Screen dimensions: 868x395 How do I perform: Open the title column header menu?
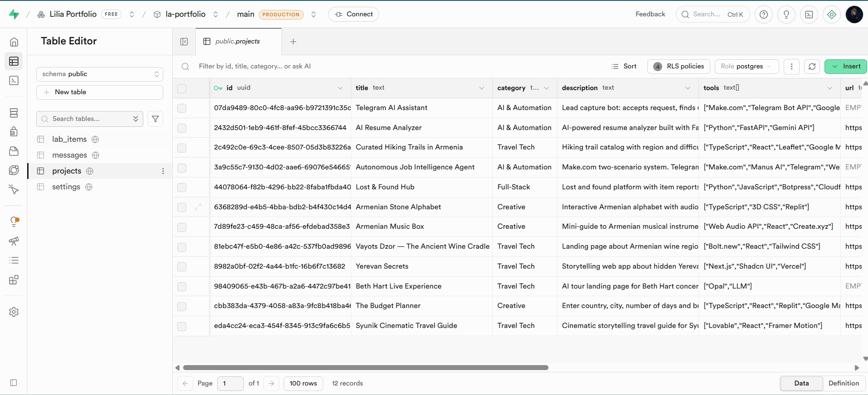[481, 88]
